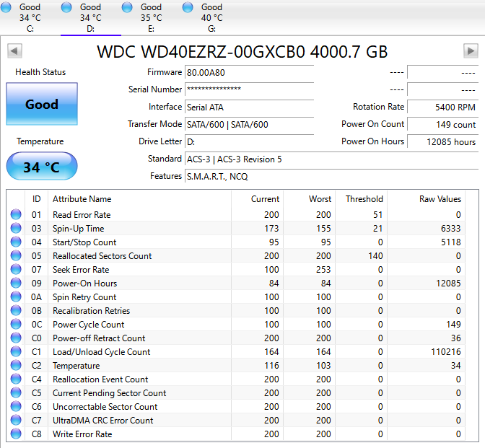The width and height of the screenshot is (485, 448).
Task: Select the G: drive tab
Action: pyautogui.click(x=211, y=17)
